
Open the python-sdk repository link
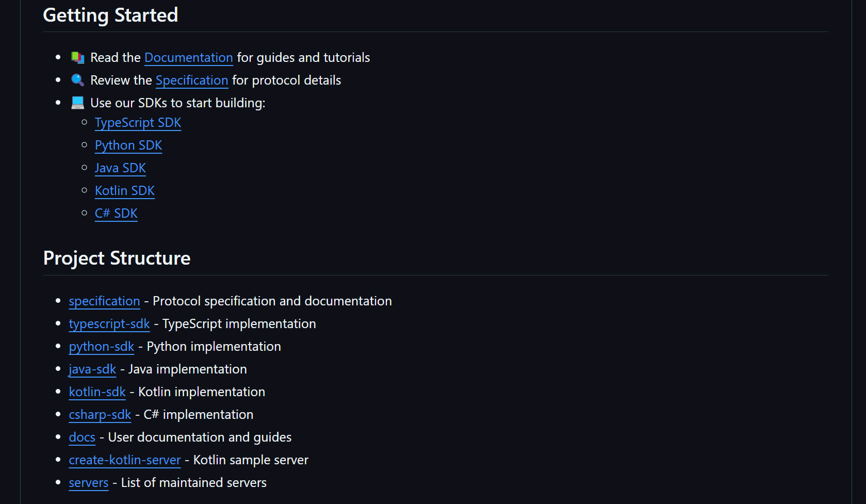[102, 347]
